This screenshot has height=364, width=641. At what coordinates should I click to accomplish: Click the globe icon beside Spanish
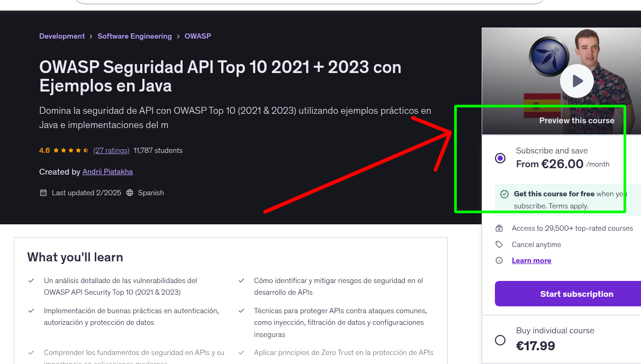pyautogui.click(x=130, y=193)
